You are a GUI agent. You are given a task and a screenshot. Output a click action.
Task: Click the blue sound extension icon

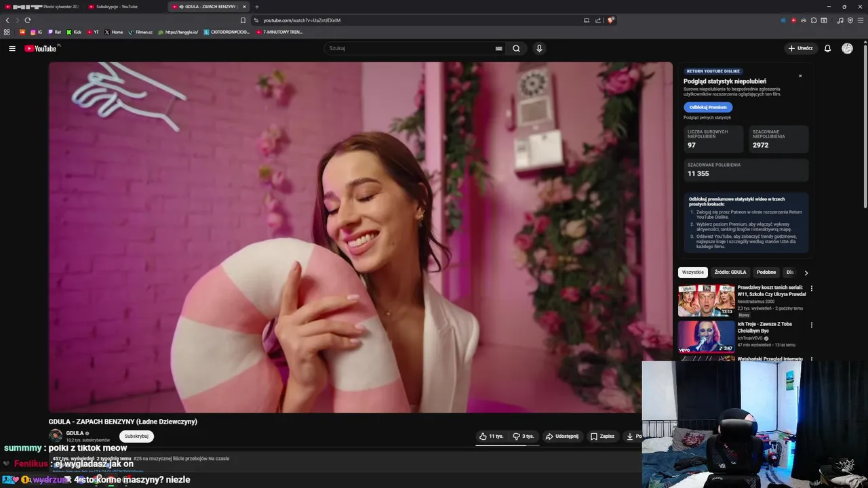783,20
